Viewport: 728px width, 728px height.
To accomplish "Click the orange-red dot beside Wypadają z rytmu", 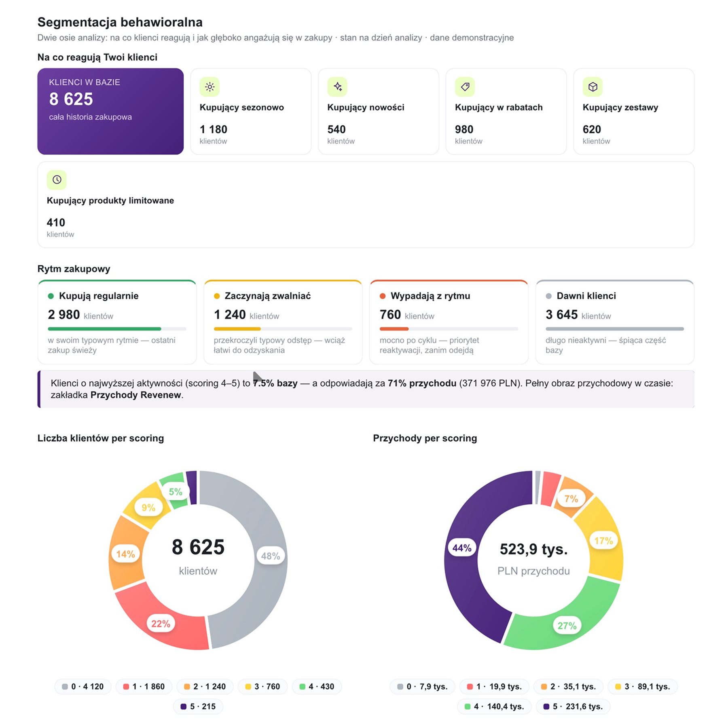I will click(x=383, y=296).
